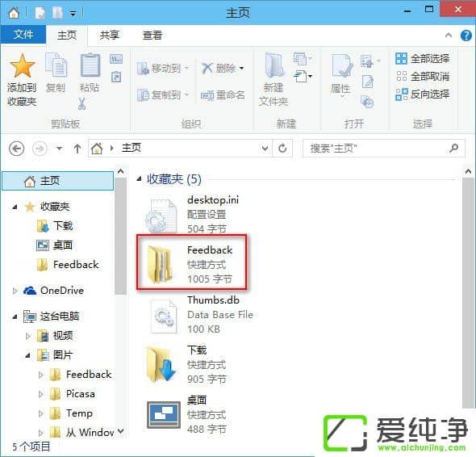This screenshot has height=457, width=476.
Task: Click the scissors Cut icon
Action: pyautogui.click(x=81, y=103)
